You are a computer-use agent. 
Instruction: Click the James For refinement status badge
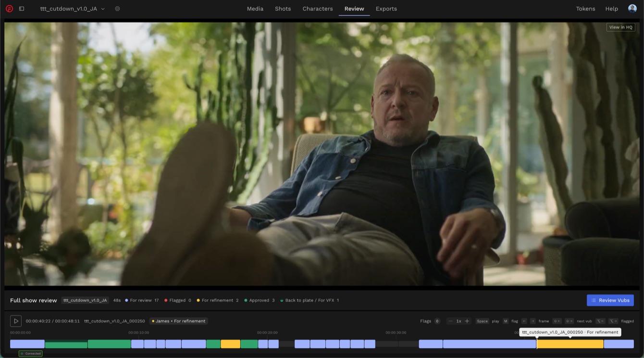pos(179,321)
